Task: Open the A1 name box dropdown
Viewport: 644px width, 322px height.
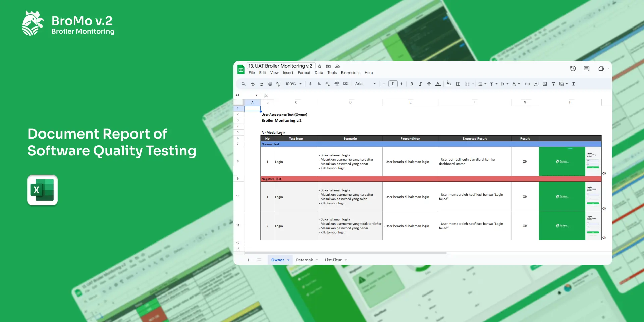Action: click(256, 95)
